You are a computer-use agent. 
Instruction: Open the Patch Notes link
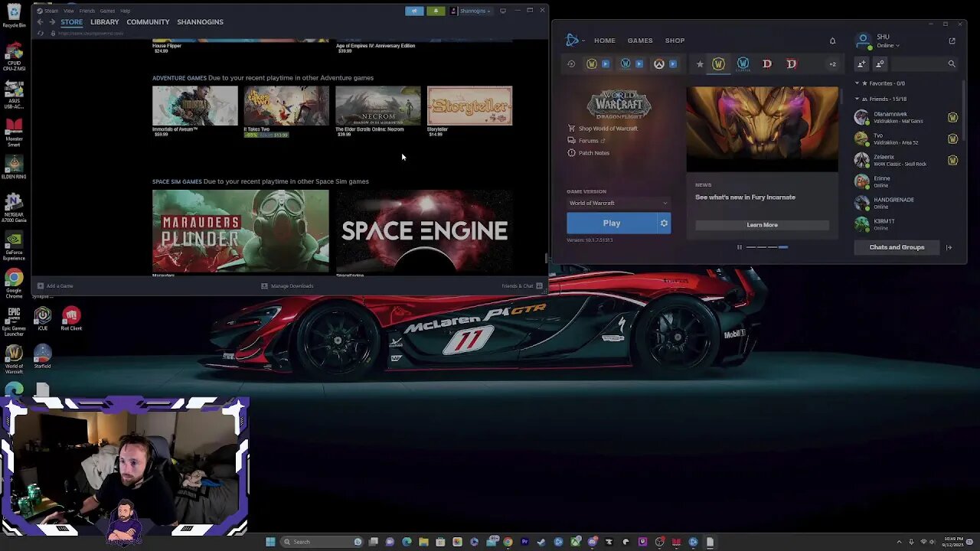click(x=589, y=153)
